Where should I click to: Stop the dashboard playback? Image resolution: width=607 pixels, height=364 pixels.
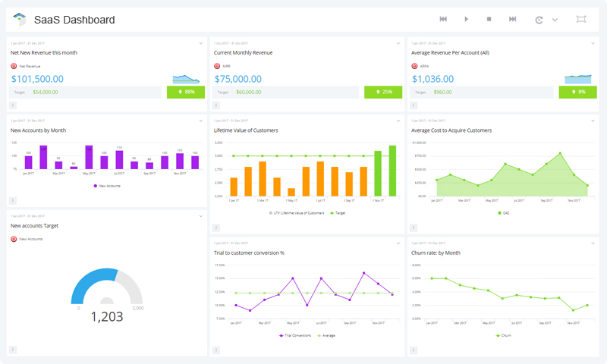[489, 19]
